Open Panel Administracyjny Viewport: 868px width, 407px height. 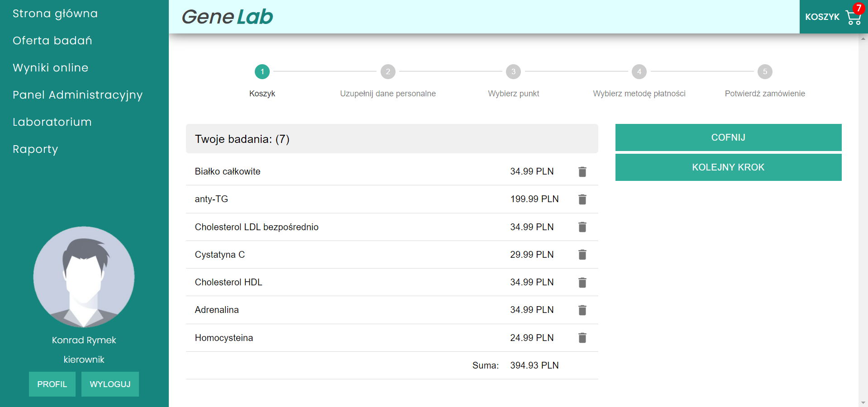77,95
